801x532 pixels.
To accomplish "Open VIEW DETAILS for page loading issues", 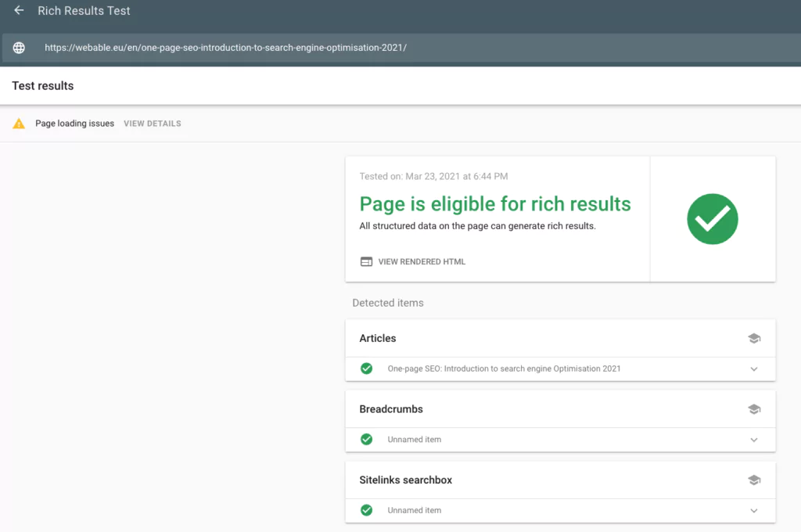I will pyautogui.click(x=152, y=123).
